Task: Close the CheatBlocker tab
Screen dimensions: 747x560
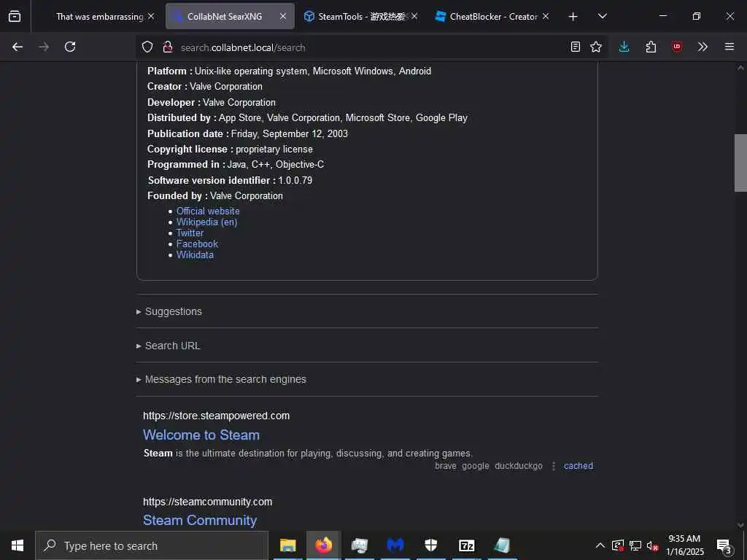Action: [x=546, y=16]
